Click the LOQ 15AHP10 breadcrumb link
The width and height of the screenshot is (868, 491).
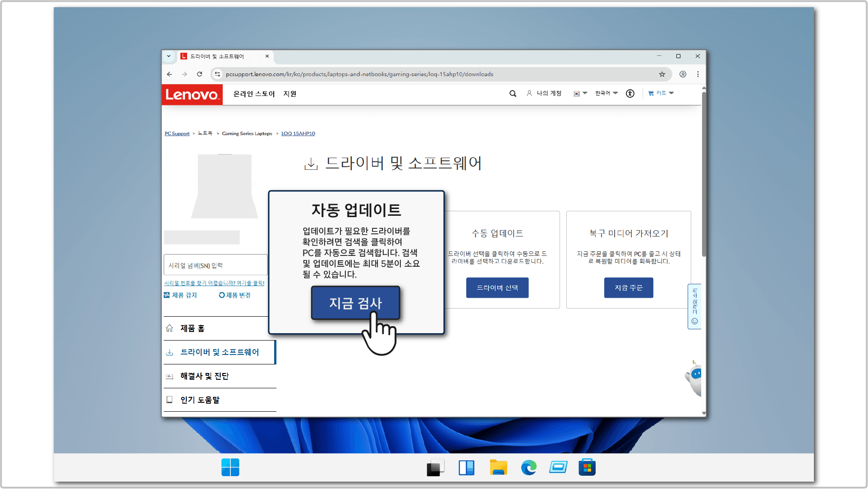(x=298, y=133)
